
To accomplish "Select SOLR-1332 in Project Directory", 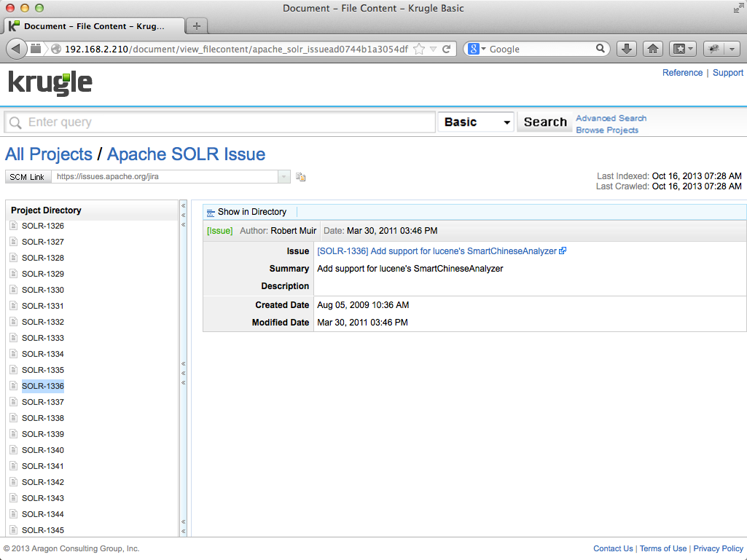I will (43, 322).
